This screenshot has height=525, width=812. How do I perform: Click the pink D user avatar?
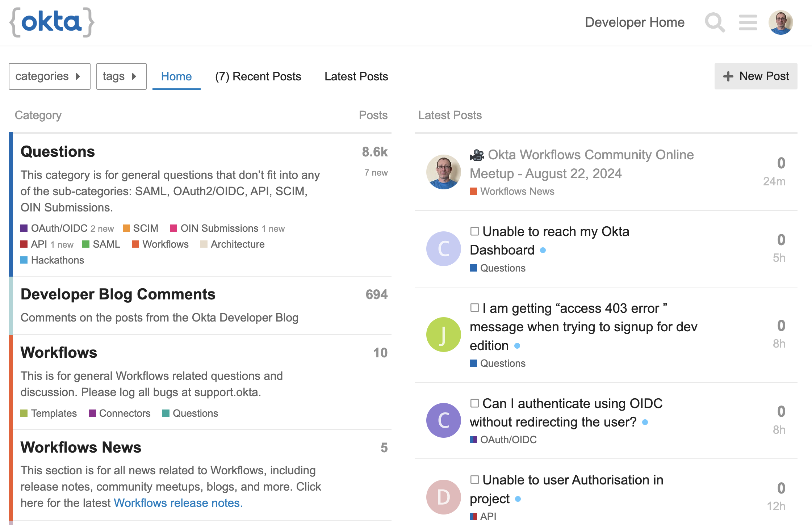pyautogui.click(x=443, y=497)
